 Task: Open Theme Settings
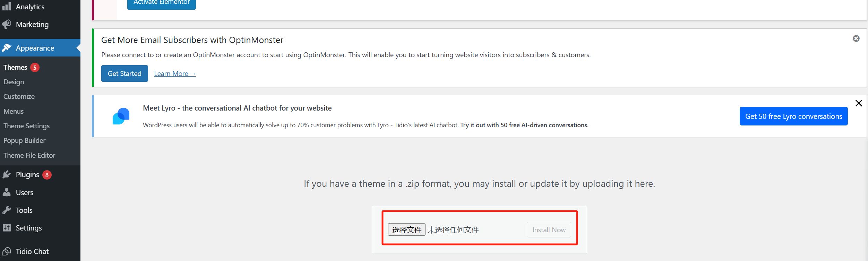[27, 126]
